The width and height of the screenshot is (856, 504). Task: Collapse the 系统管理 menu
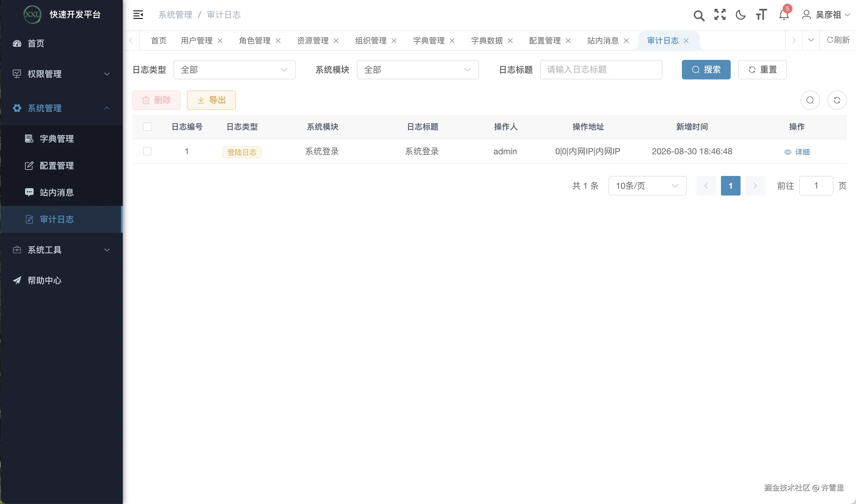tap(61, 108)
